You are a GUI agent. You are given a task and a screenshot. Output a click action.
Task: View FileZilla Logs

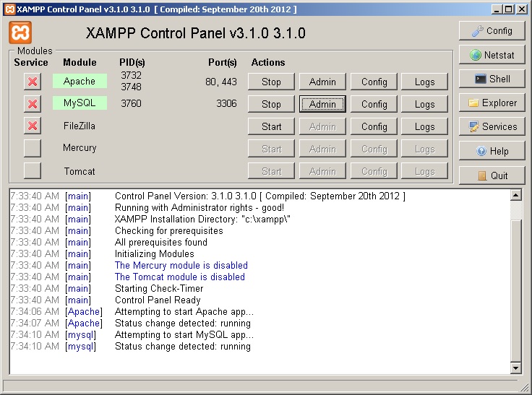point(424,126)
